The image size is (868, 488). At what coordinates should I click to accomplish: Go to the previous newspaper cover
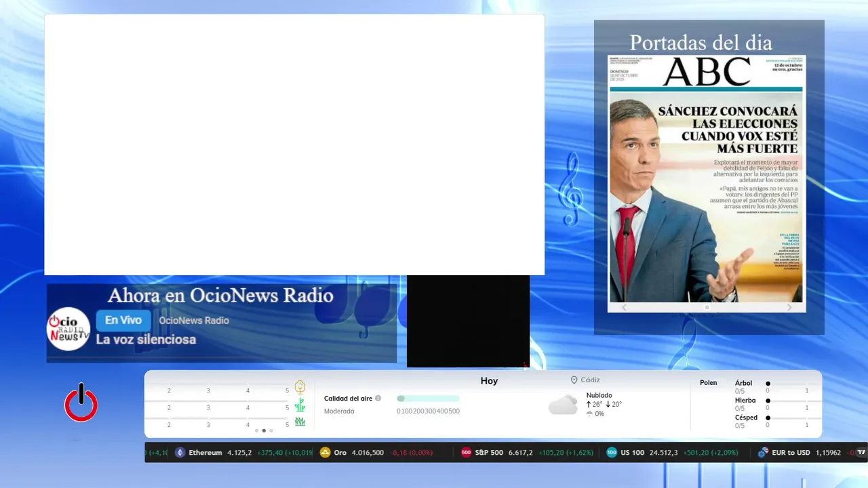coord(624,308)
